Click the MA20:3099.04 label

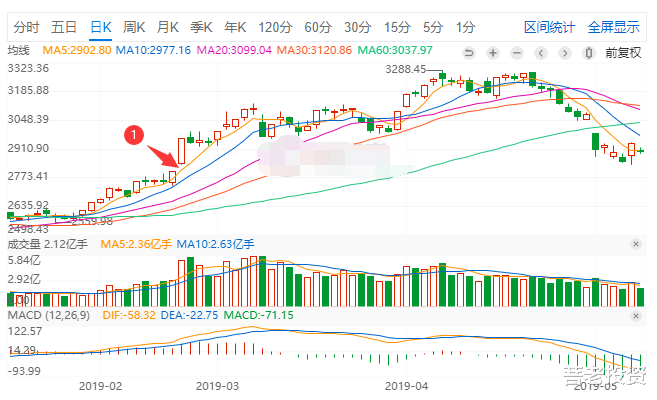click(x=234, y=50)
